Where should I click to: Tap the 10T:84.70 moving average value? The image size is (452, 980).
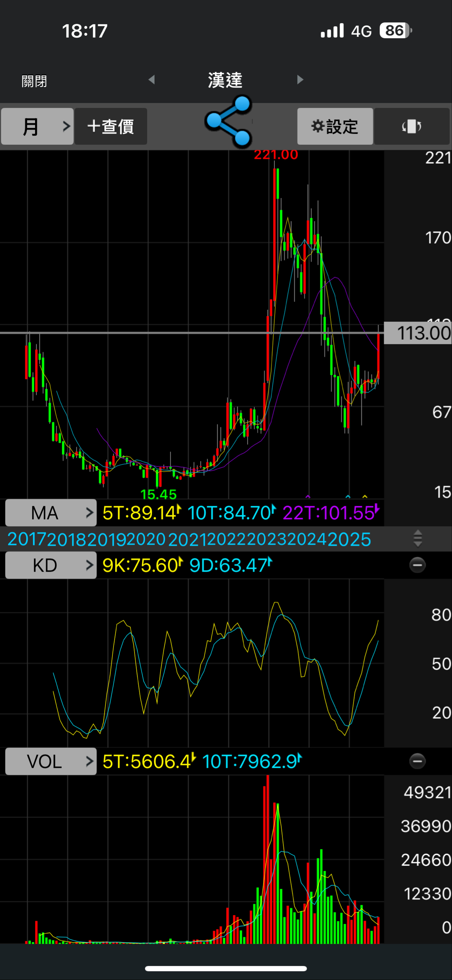pyautogui.click(x=231, y=513)
